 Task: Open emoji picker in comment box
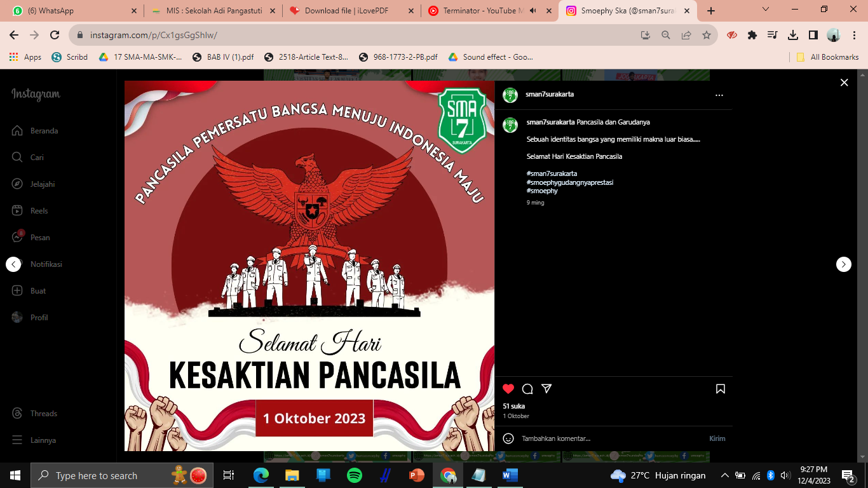click(508, 438)
